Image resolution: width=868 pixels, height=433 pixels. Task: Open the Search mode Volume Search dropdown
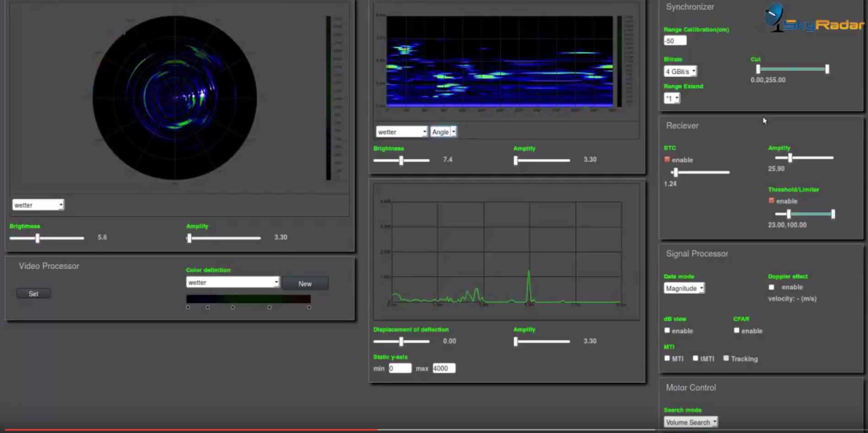[690, 422]
